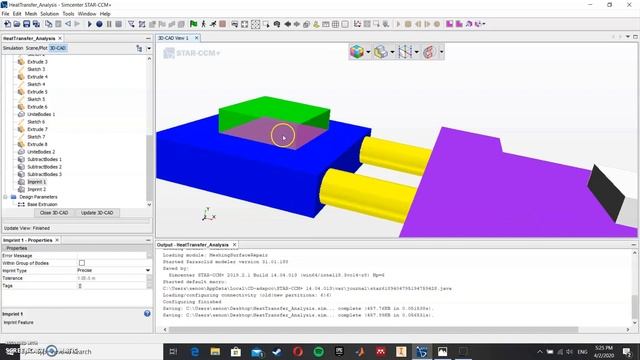Switch to the Scene/Plot tree tab
640x360 pixels.
(37, 48)
